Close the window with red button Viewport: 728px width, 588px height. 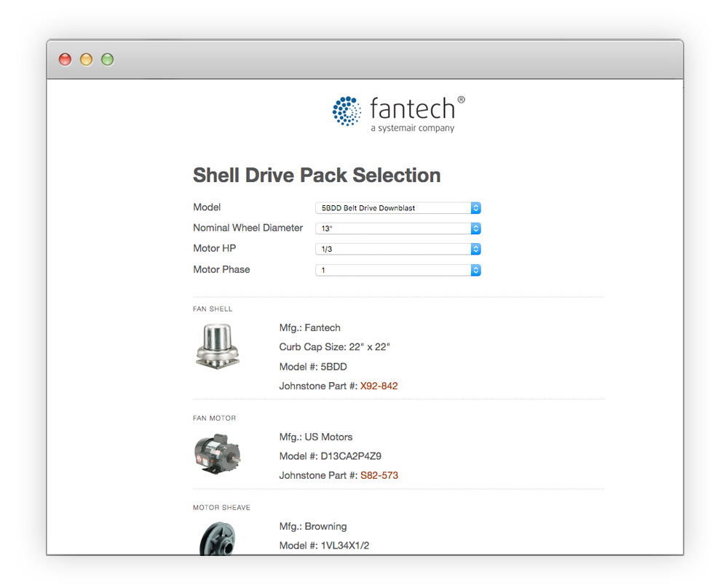click(x=65, y=60)
